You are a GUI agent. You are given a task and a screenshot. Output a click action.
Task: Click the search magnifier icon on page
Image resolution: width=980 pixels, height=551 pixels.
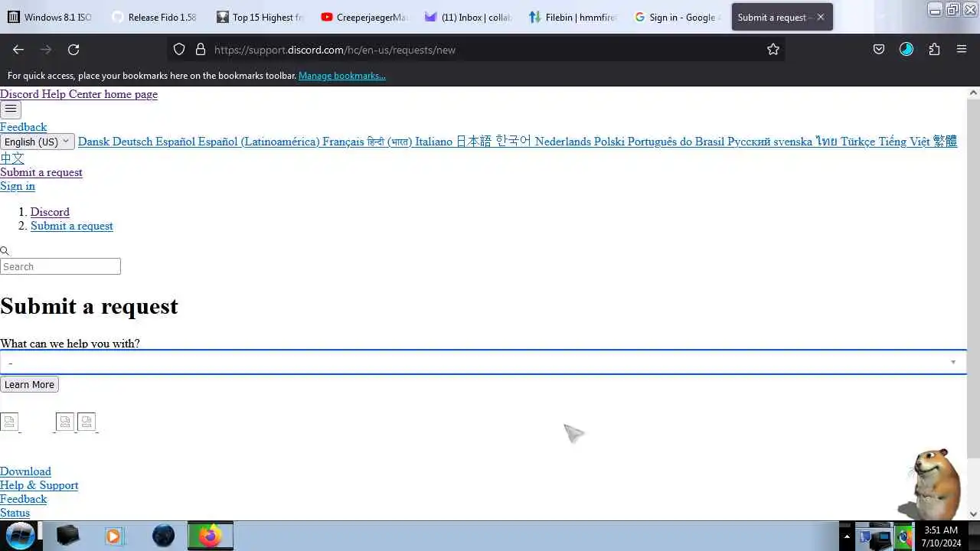pos(5,251)
